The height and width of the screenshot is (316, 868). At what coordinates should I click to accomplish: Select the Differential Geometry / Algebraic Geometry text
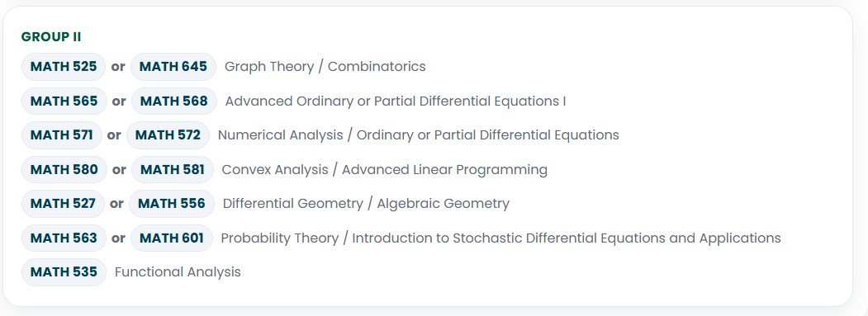(x=366, y=204)
